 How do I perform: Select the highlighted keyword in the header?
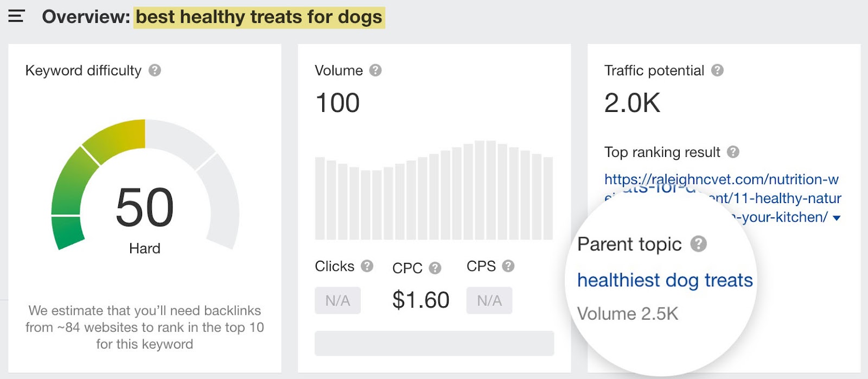pos(259,17)
